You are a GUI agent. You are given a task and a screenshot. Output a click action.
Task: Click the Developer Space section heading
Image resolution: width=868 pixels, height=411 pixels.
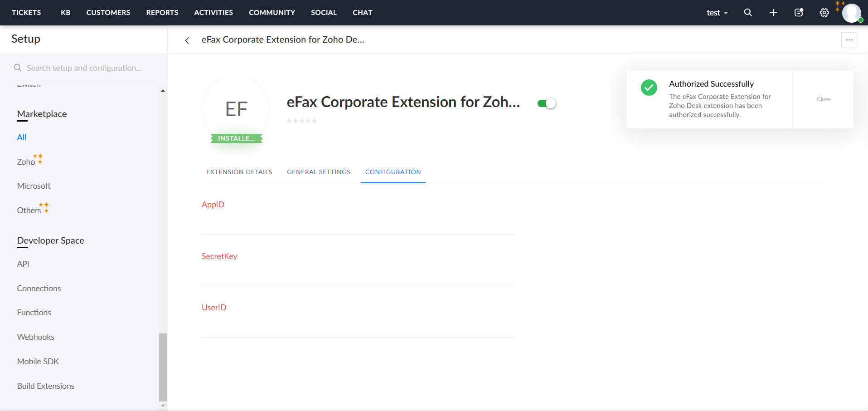click(x=51, y=240)
